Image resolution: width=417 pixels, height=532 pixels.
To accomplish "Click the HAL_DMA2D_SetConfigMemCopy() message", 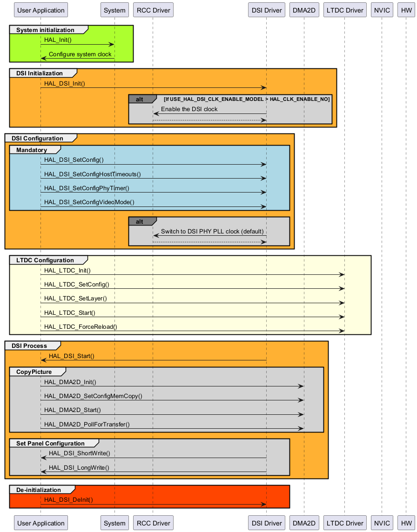I will [x=93, y=396].
